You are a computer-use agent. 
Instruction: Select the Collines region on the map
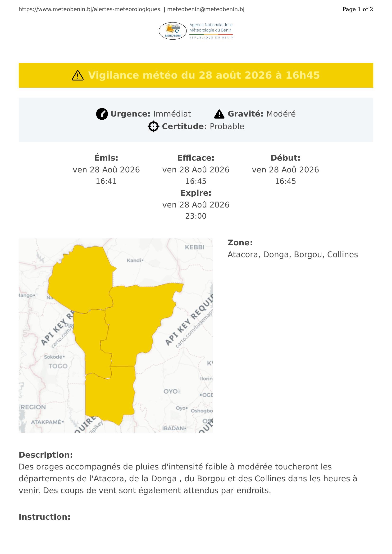click(x=110, y=396)
